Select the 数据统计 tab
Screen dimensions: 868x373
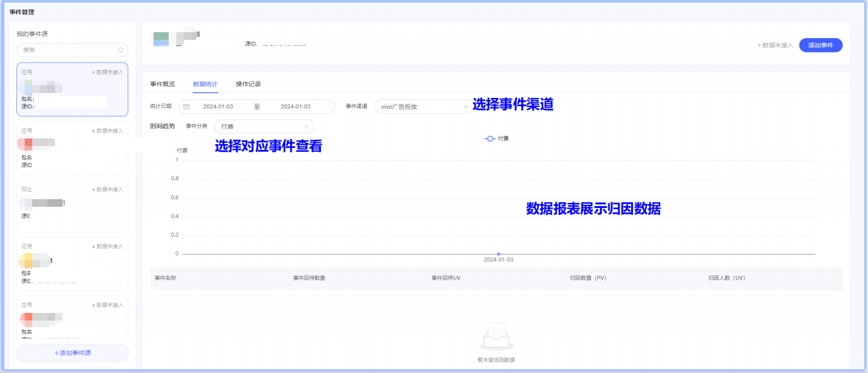pos(205,84)
